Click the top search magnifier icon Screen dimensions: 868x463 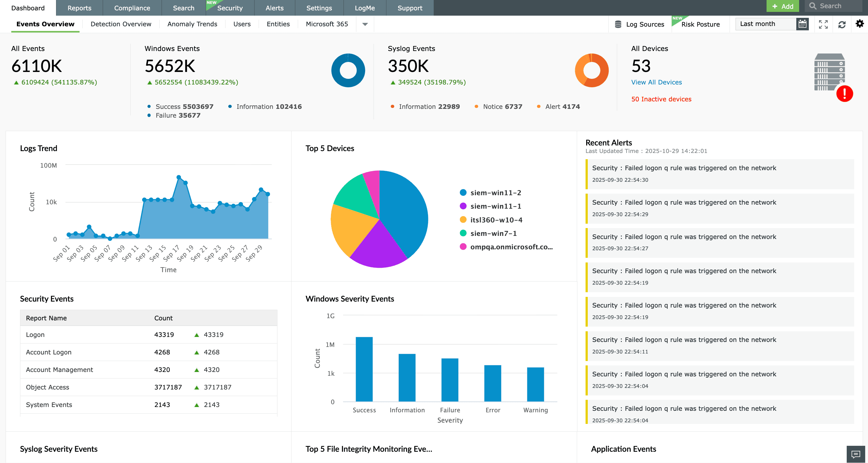click(812, 6)
